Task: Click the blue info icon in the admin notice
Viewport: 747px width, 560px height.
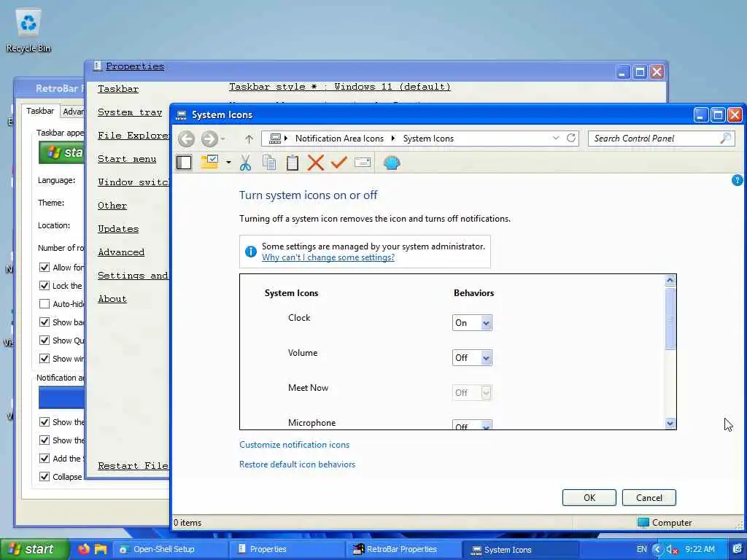Action: click(251, 252)
